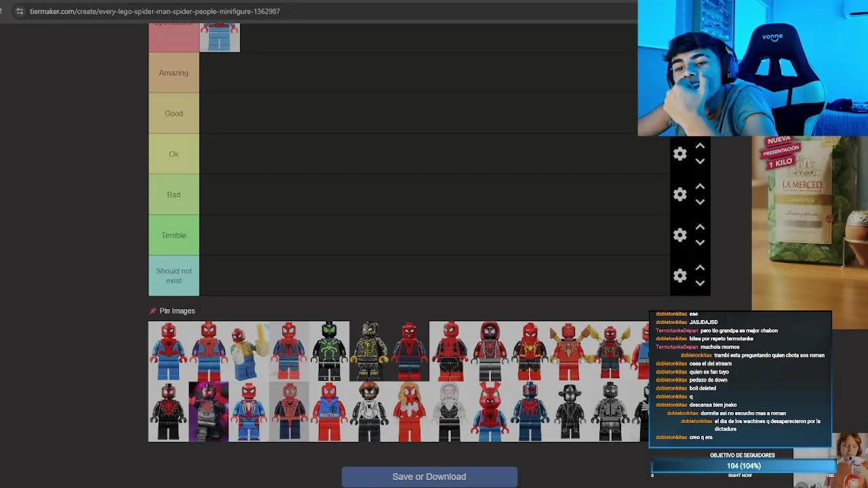The image size is (868, 488).
Task: Click the follower goal progress bar 104 (104%)
Action: click(743, 466)
